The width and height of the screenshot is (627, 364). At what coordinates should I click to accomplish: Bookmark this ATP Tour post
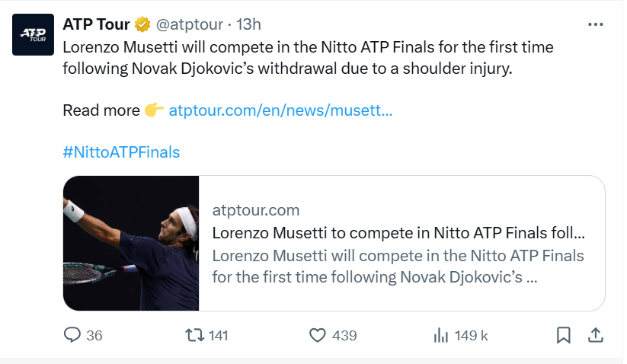[564, 335]
